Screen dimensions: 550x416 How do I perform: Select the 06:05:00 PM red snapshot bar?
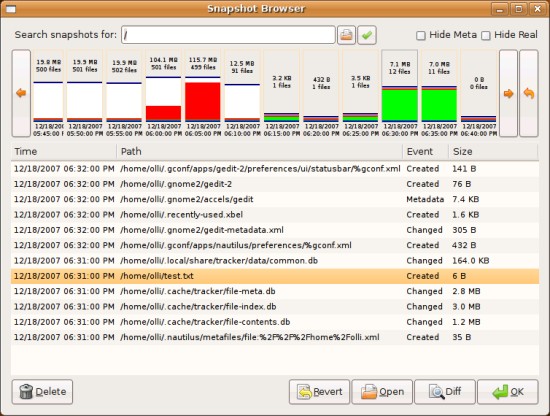(203, 94)
